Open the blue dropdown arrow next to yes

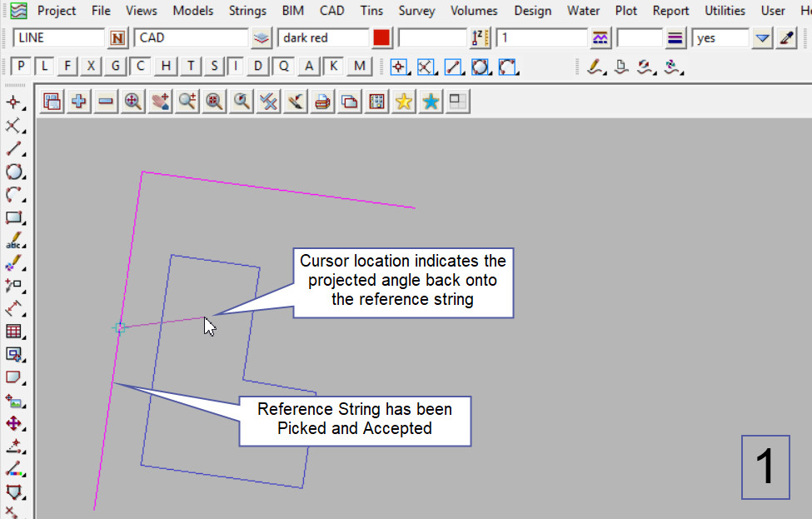(x=762, y=38)
